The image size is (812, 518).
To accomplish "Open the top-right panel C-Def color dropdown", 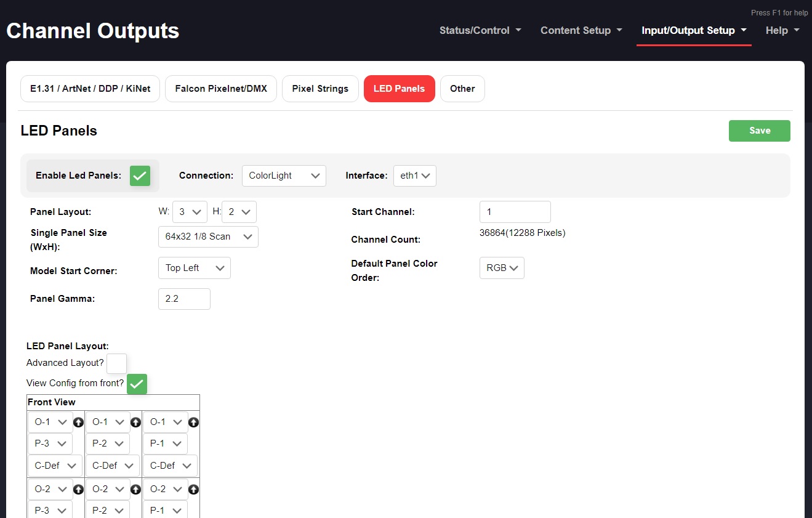I will (x=171, y=466).
